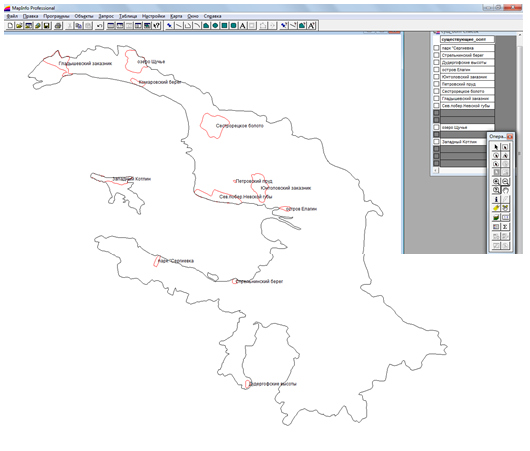This screenshot has height=451, width=530.
Task: Tick the 'озеро Щучье' row checkbox
Action: 436,127
